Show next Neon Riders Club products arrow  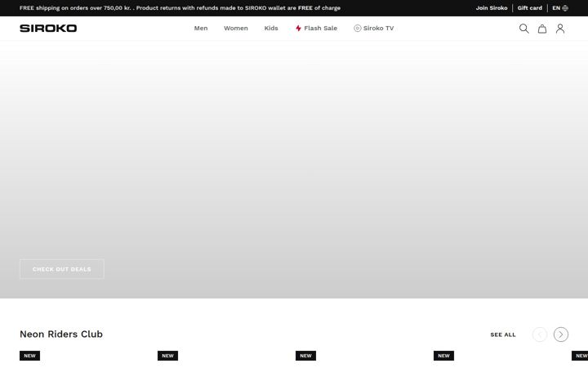coord(560,334)
